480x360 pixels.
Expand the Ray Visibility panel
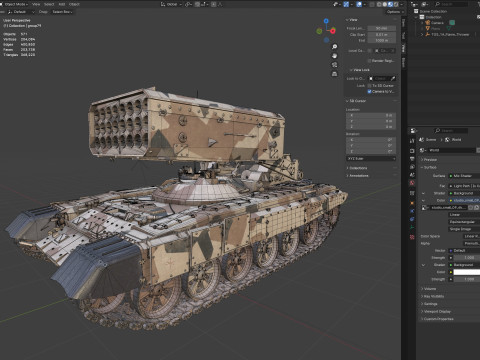(434, 296)
